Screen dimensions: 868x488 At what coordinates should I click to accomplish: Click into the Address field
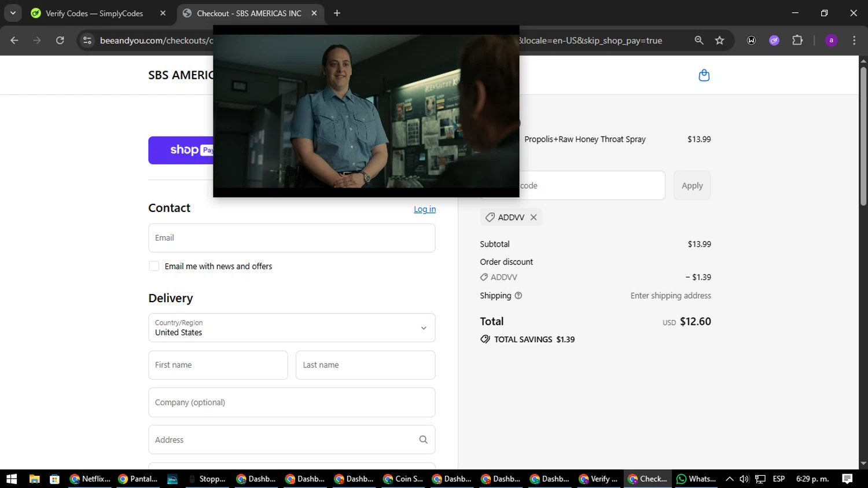click(x=292, y=440)
